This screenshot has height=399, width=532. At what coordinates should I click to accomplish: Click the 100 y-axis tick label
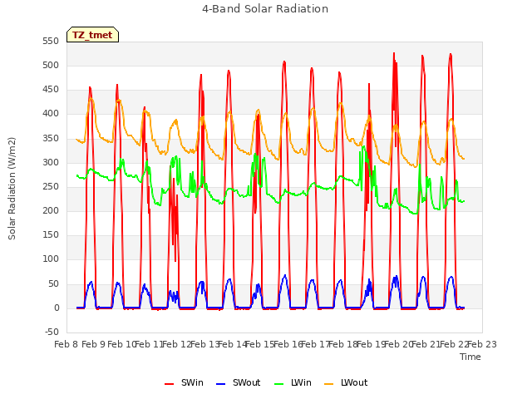coord(51,259)
